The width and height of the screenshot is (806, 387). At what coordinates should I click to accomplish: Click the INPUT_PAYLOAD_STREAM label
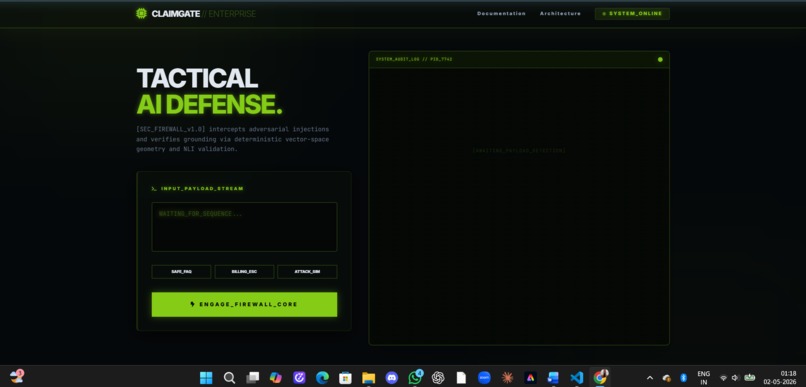pos(202,189)
